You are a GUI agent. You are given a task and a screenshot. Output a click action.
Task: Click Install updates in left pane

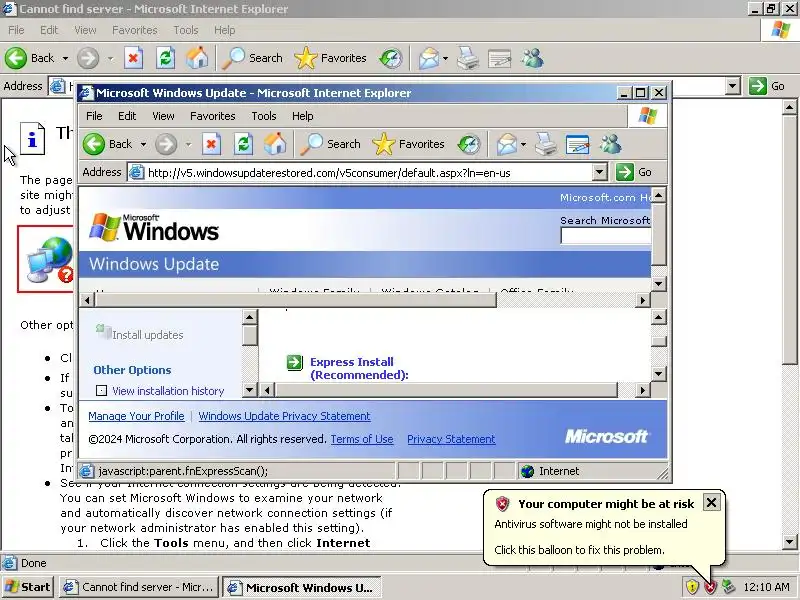(x=147, y=335)
